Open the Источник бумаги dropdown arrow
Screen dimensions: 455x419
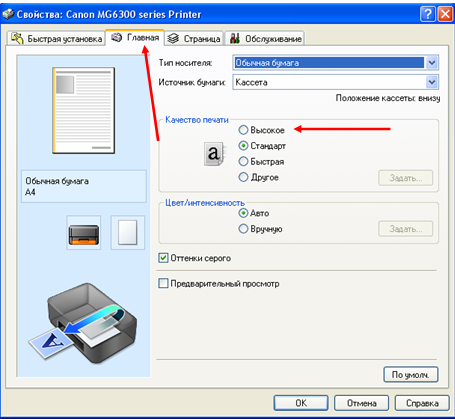(x=432, y=82)
